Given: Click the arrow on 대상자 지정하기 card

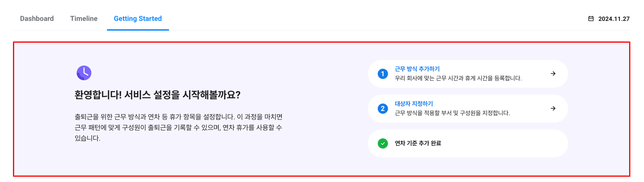Looking at the screenshot, I should pos(553,108).
